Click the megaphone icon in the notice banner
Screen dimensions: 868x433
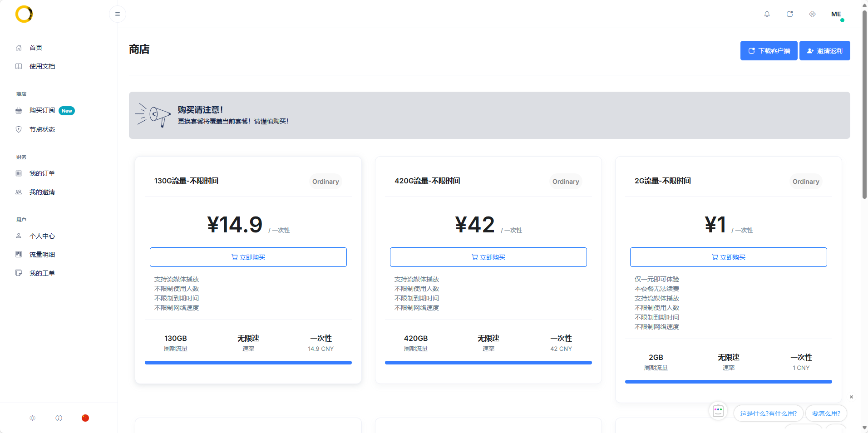tap(153, 115)
